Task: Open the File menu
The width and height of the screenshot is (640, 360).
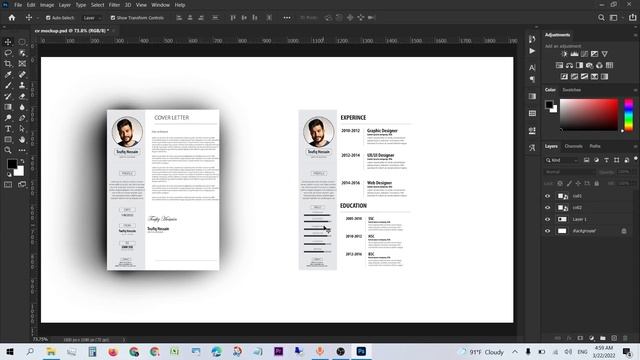Action: 18,5
